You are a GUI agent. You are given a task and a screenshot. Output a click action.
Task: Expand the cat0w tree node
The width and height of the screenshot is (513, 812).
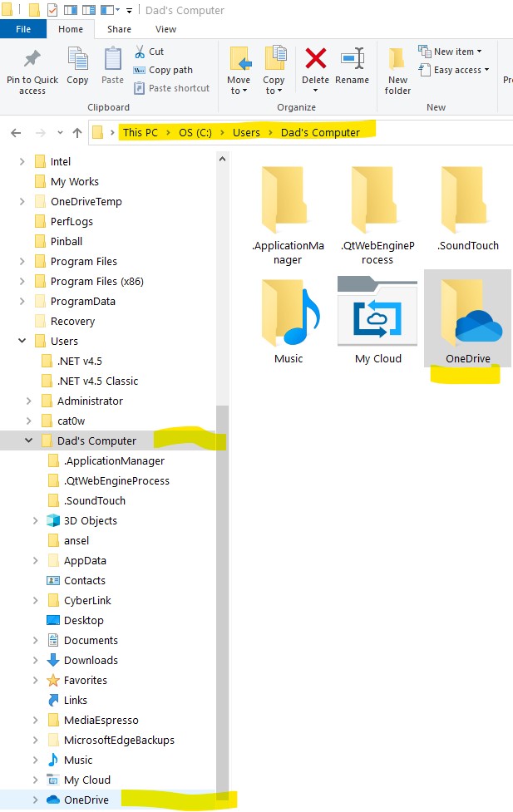[x=28, y=421]
